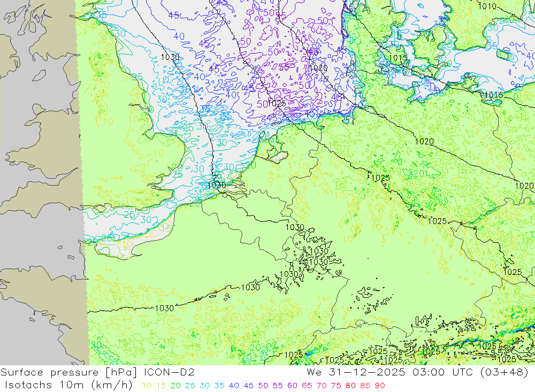Select the '90' isotach legend value
The width and height of the screenshot is (535, 392).
(380, 386)
